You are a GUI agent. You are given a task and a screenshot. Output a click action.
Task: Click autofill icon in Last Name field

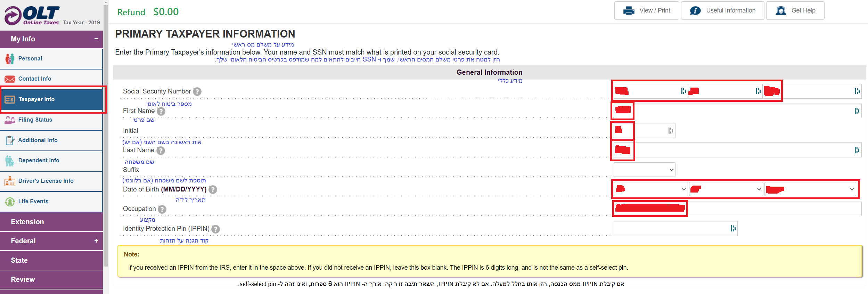pos(857,150)
